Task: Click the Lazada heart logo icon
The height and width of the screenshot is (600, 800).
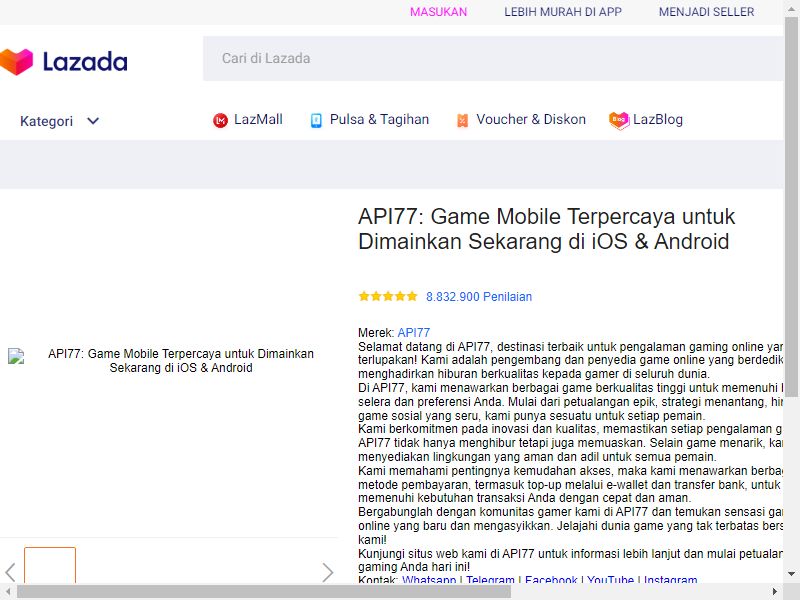Action: pos(16,62)
